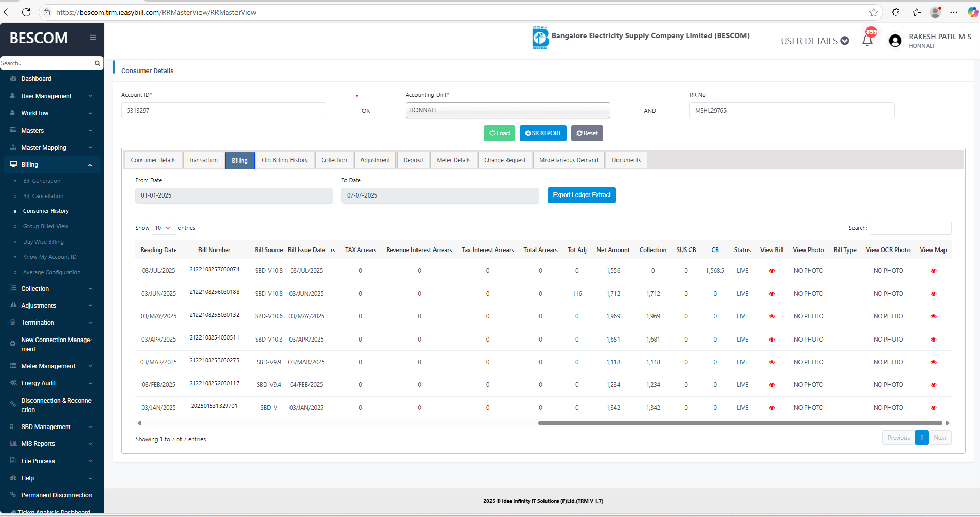Screen dimensions: 980x517
Task: Click the Export Ledger Extract button
Action: (x=582, y=195)
